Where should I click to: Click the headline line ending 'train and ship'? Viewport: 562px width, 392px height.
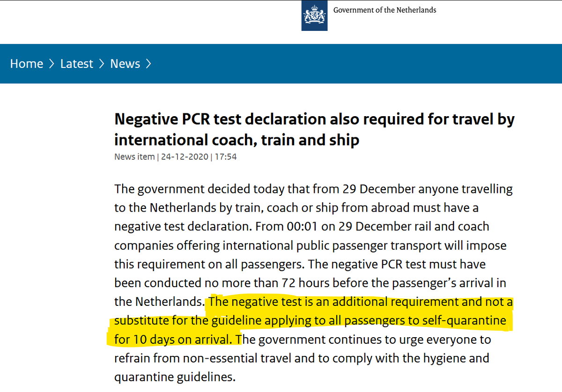click(x=237, y=140)
